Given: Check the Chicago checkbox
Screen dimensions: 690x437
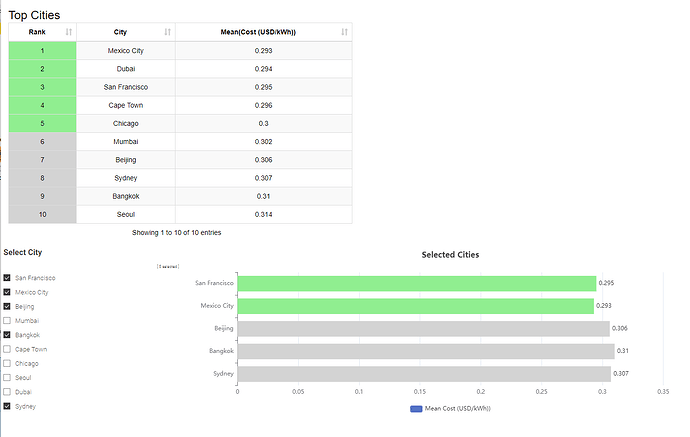Looking at the screenshot, I should pyautogui.click(x=7, y=364).
